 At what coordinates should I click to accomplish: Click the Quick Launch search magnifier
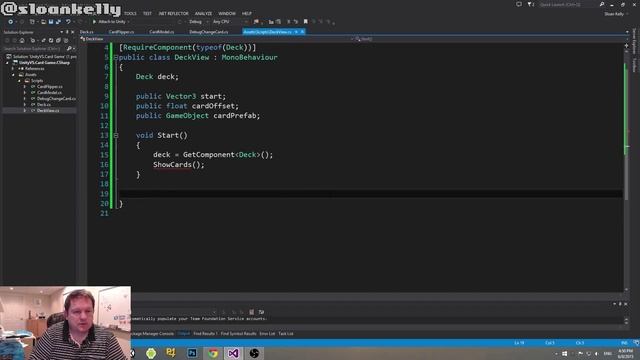602,4
